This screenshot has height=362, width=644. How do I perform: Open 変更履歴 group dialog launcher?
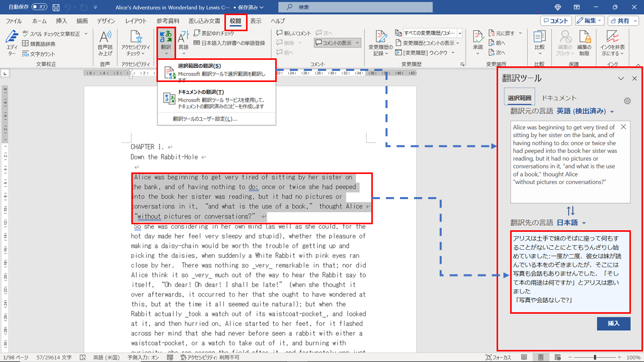tap(462, 64)
